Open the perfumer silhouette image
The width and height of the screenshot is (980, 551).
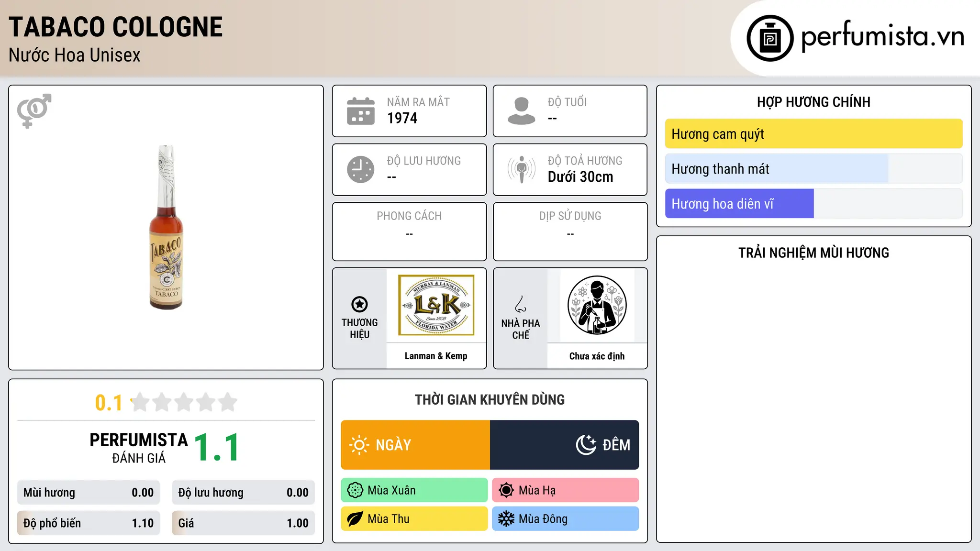597,305
